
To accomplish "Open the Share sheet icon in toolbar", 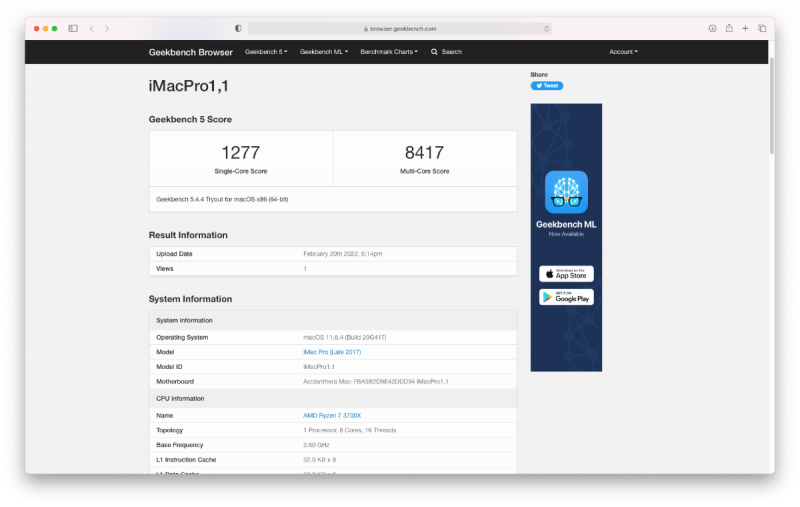I will 729,28.
